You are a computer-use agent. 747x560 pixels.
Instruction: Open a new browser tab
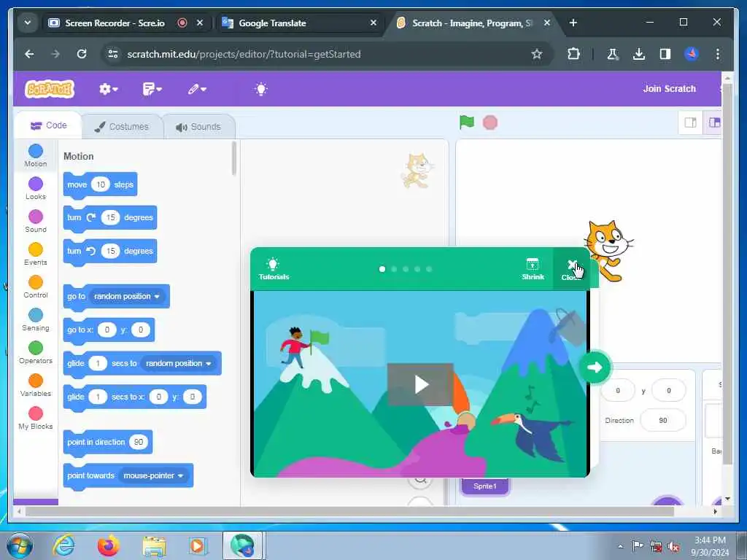573,23
